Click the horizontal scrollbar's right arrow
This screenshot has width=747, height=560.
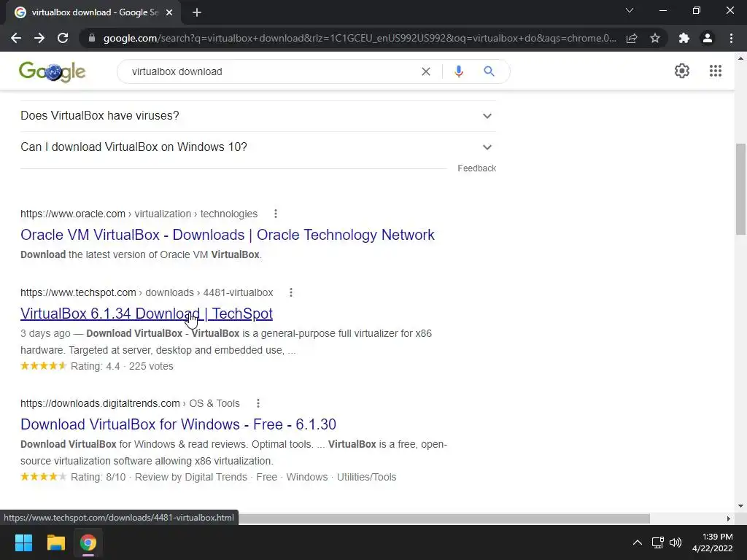(x=729, y=518)
